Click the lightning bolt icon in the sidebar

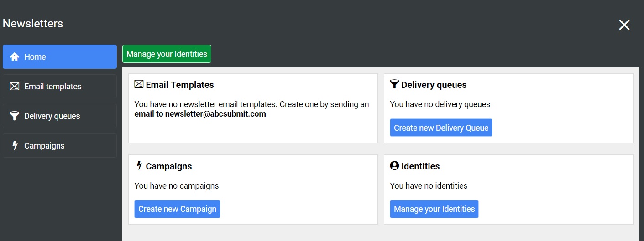[x=15, y=146]
